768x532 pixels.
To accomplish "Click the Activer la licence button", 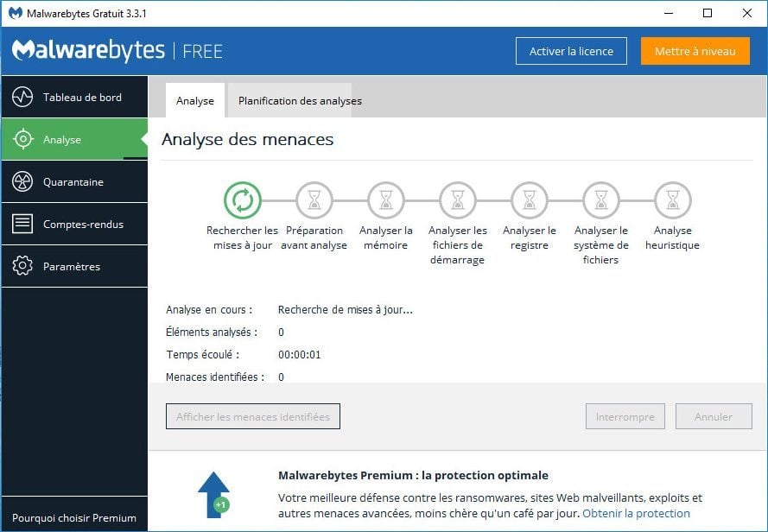I will click(571, 51).
